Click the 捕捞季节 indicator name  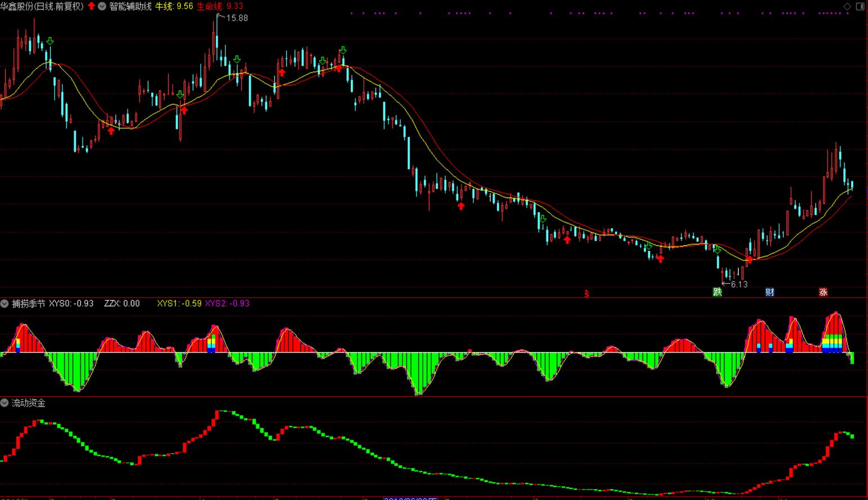point(29,304)
